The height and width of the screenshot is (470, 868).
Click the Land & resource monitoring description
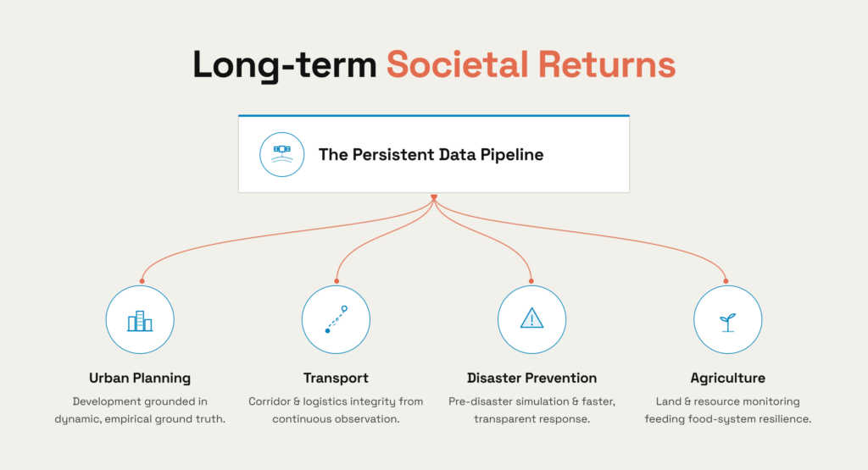pyautogui.click(x=728, y=410)
